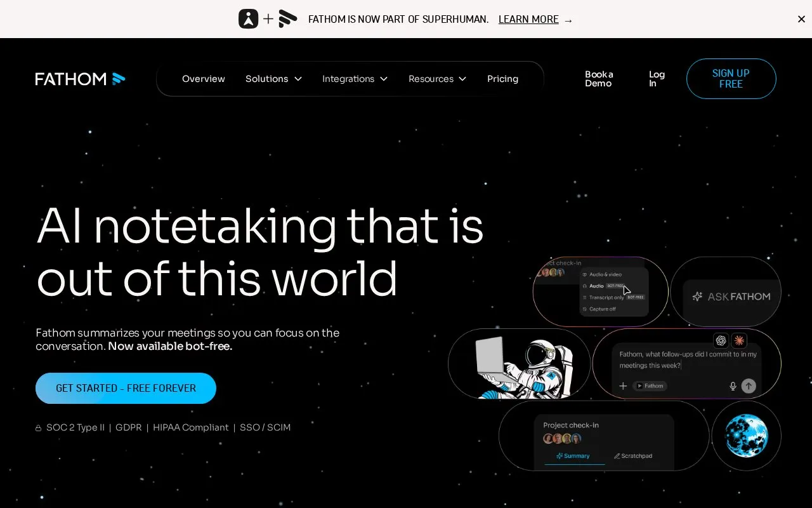Click 'FATHOM IS NOW PART OF SUPERHUMAN.' text
This screenshot has height=508, width=812.
tap(398, 19)
